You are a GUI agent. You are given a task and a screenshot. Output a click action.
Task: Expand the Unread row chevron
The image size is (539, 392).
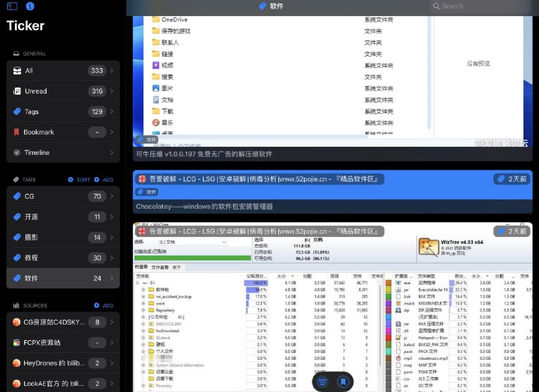coord(112,91)
